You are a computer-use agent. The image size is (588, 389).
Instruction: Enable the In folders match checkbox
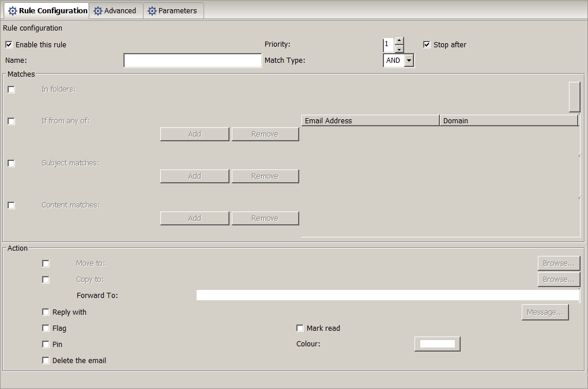coord(12,89)
